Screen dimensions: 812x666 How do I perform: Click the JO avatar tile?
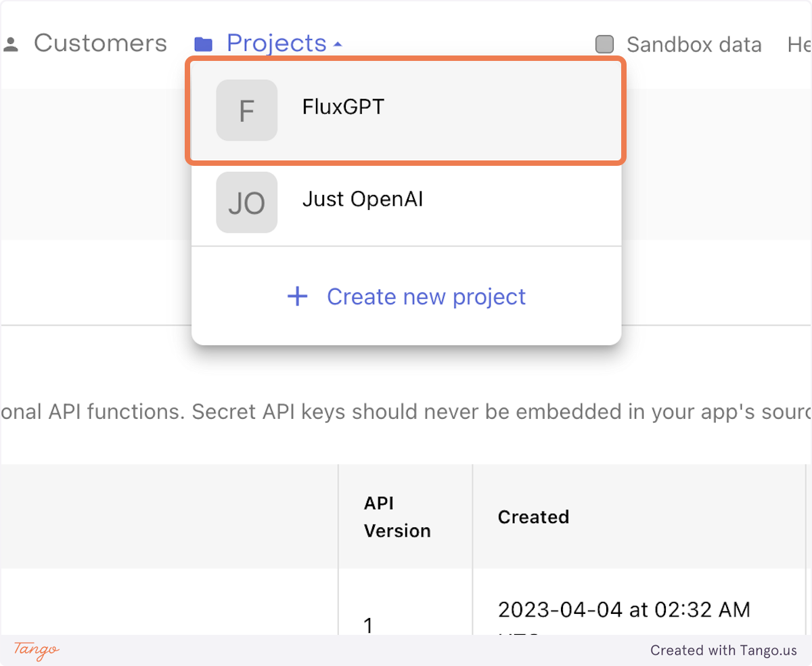[246, 202]
